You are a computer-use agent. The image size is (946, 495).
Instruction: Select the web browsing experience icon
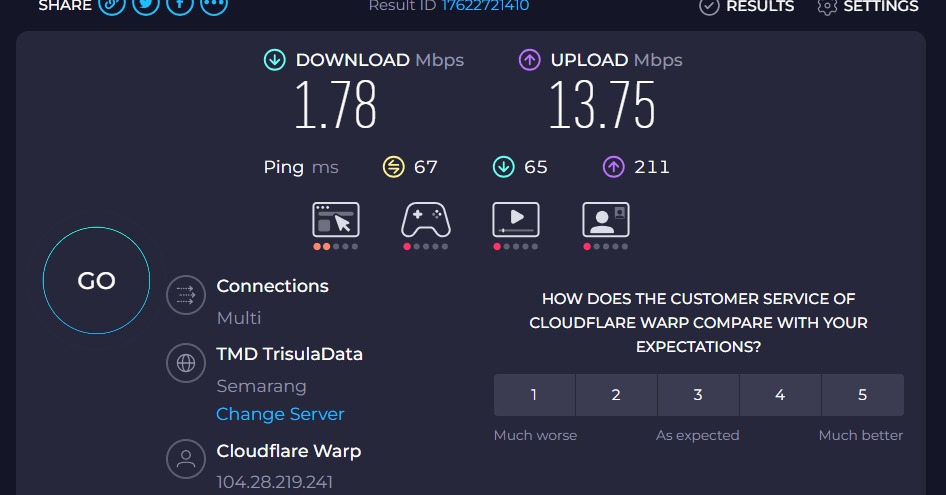tap(336, 220)
